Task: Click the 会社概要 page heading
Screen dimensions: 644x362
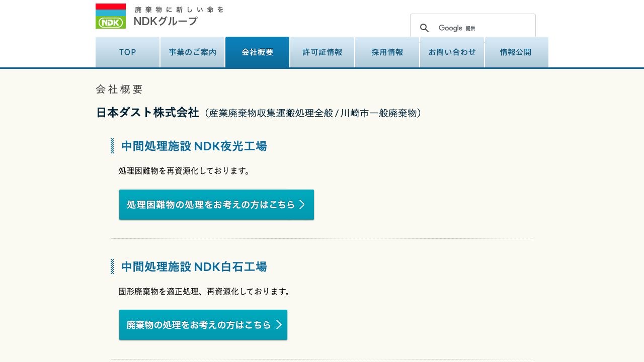Action: (119, 89)
